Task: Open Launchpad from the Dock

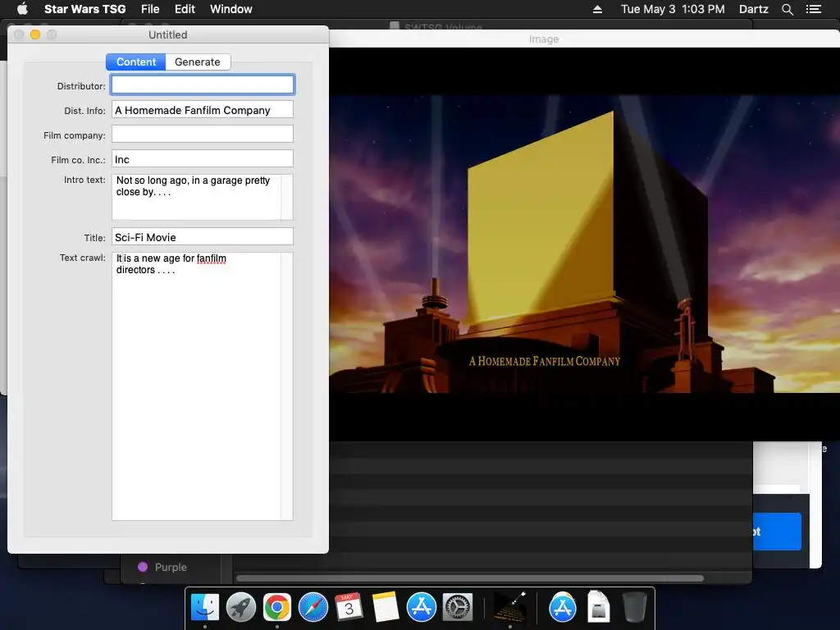Action: point(241,607)
